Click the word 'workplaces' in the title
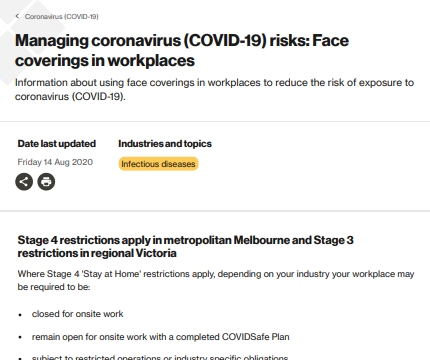430x360 pixels. click(151, 61)
